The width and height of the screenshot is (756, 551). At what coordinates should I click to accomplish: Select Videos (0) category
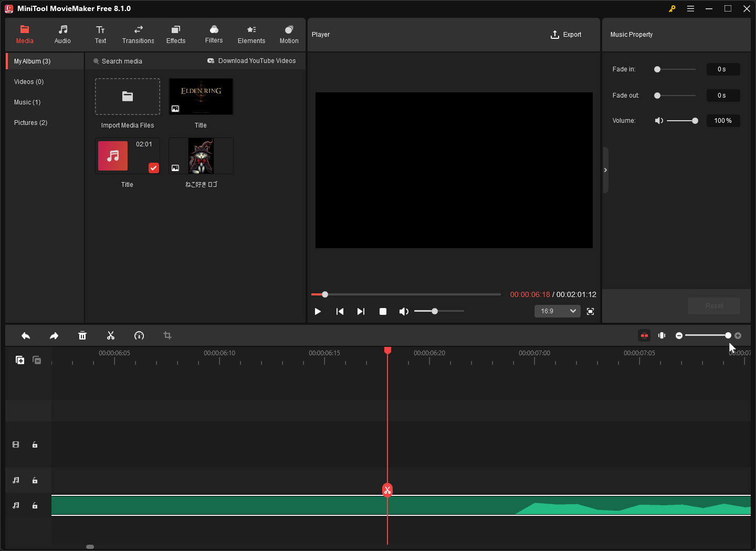(x=45, y=82)
